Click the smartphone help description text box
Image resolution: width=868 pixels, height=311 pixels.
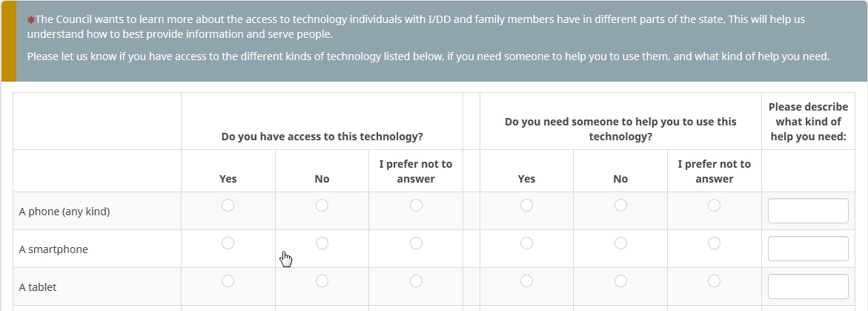(x=808, y=249)
